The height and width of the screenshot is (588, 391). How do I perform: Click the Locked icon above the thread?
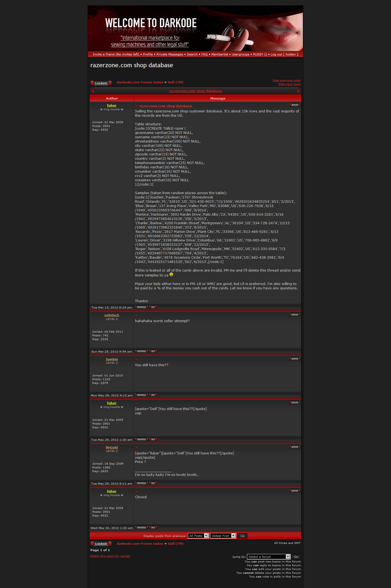[101, 83]
